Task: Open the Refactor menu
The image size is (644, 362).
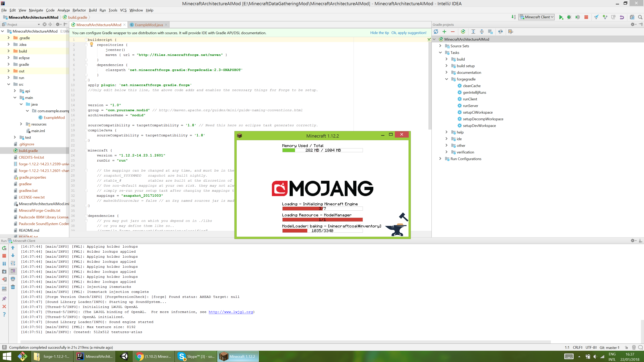Action: (79, 10)
